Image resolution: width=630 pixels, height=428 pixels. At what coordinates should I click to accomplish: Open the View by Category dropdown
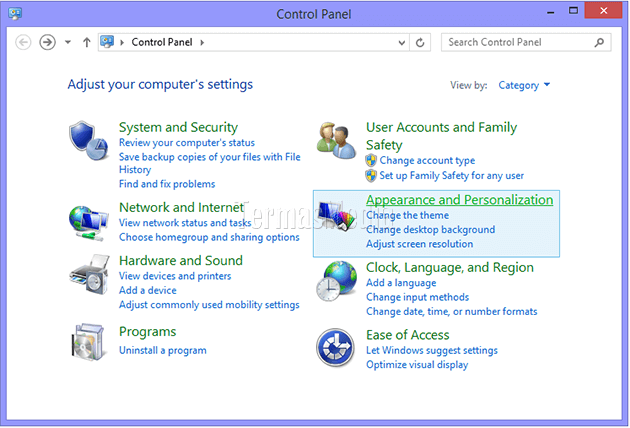(x=524, y=85)
